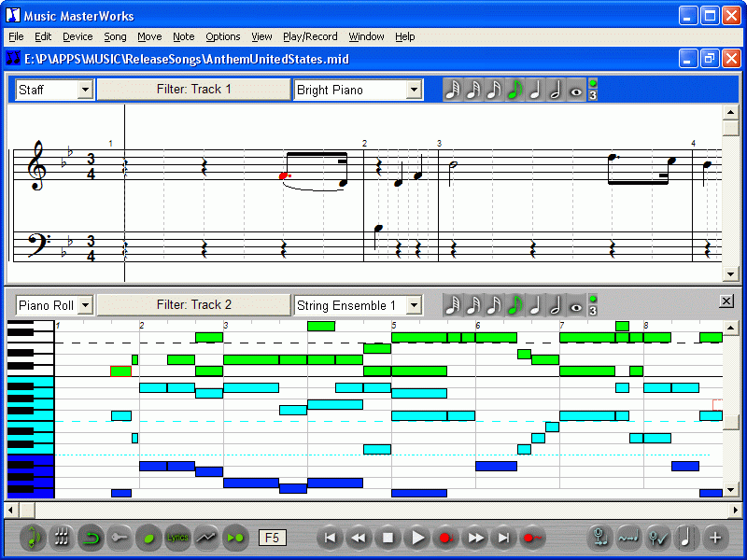This screenshot has height=560, width=747.
Task: Select half note duration in Track 1 toolbar
Action: 555,90
